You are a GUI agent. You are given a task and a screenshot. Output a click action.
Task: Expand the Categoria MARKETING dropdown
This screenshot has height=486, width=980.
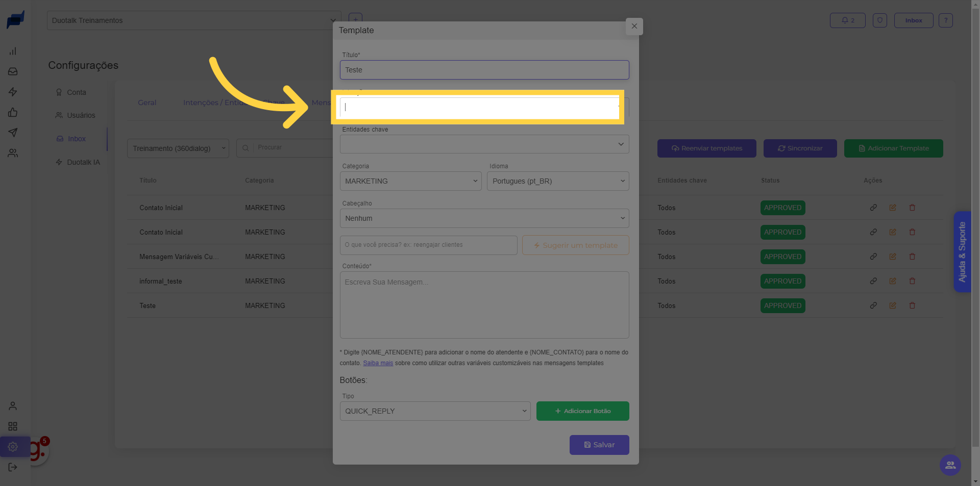(x=410, y=181)
